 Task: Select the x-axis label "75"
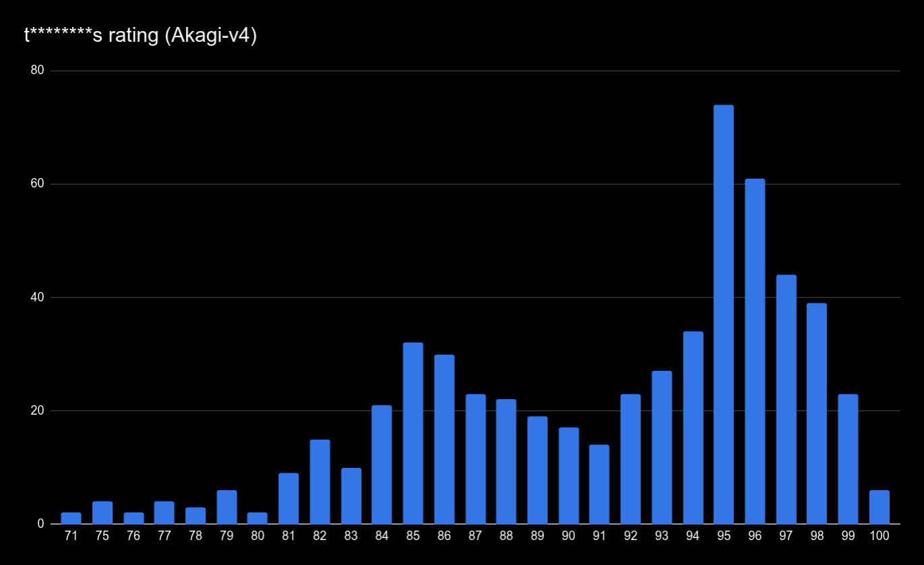(x=102, y=537)
